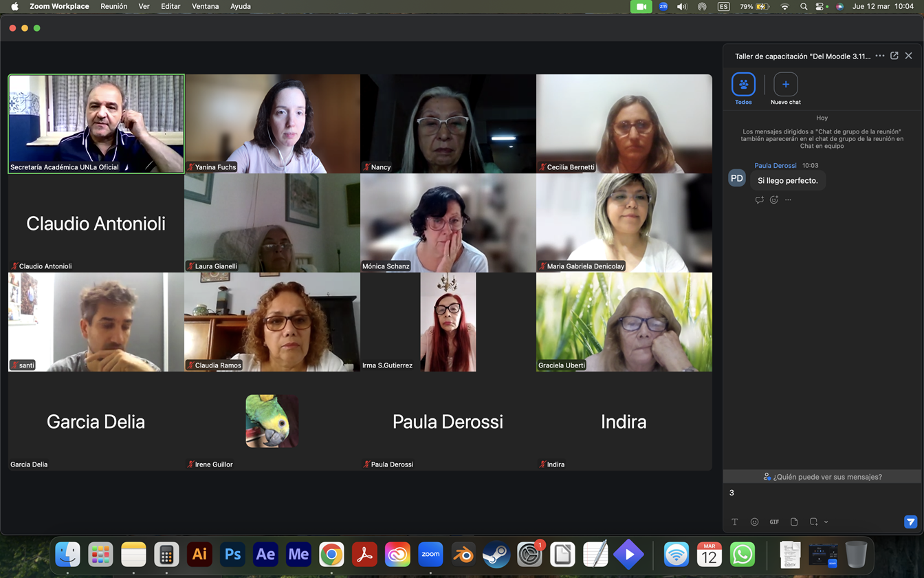The height and width of the screenshot is (578, 924).
Task: Open the GIF picker in chat
Action: click(774, 522)
